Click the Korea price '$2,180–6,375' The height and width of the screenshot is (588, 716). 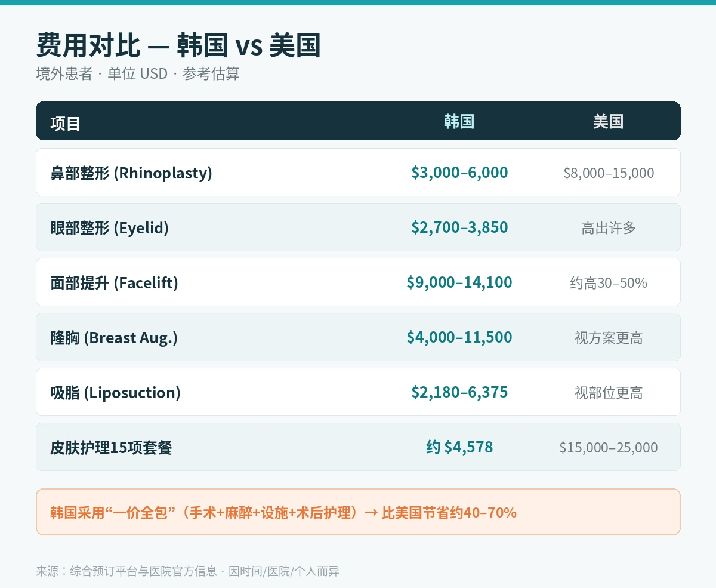click(459, 393)
